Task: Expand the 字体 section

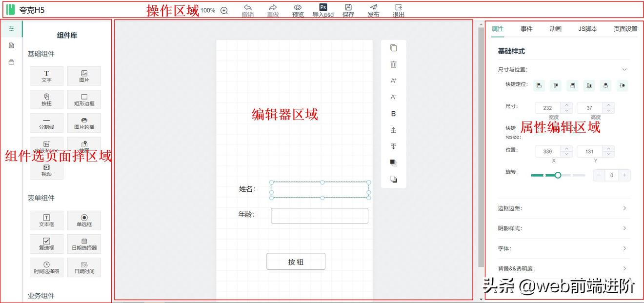Action: click(564, 248)
